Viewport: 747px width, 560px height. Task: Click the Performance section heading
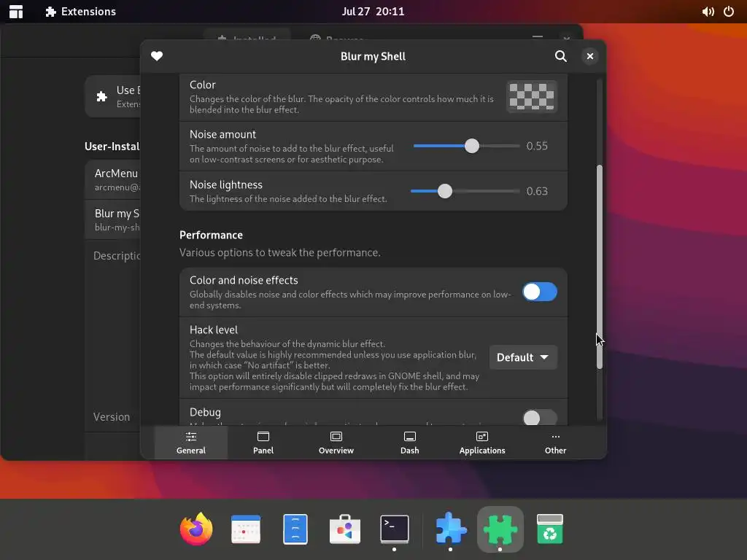tap(211, 236)
